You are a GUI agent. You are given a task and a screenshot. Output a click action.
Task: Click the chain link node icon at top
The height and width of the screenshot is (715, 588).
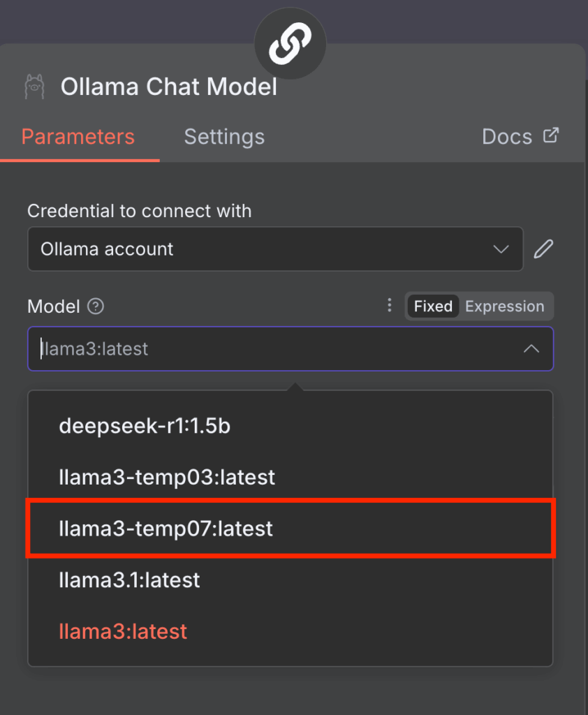pos(290,43)
